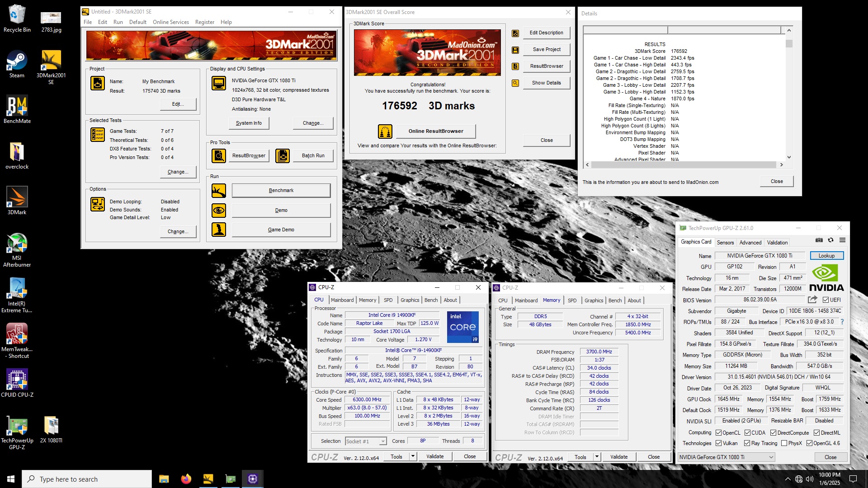The width and height of the screenshot is (868, 488).
Task: Switch to SPD tab in right CPU-Z window
Action: (x=572, y=300)
